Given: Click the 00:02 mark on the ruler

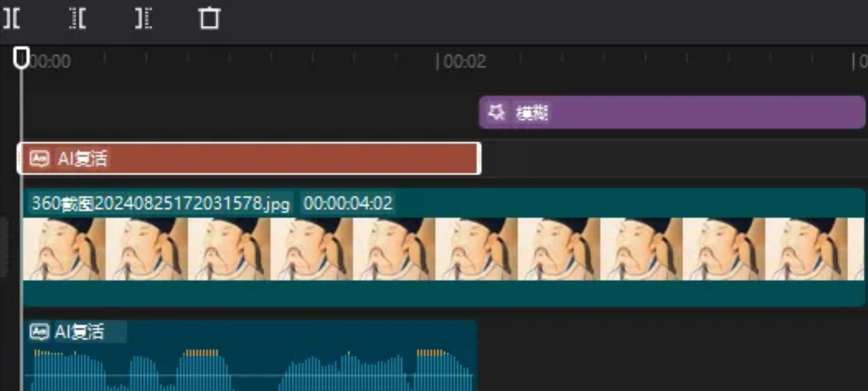Looking at the screenshot, I should (x=465, y=62).
